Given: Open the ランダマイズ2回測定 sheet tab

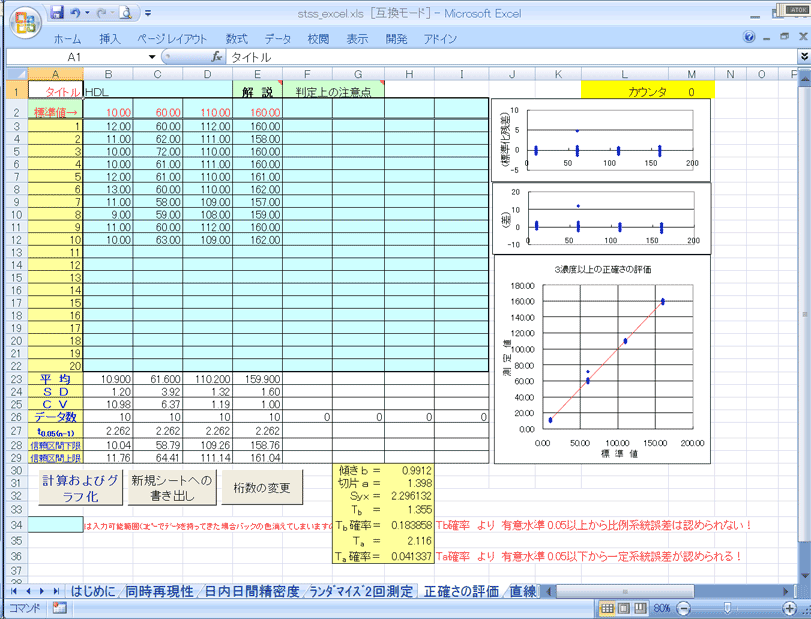Looking at the screenshot, I should tap(361, 591).
